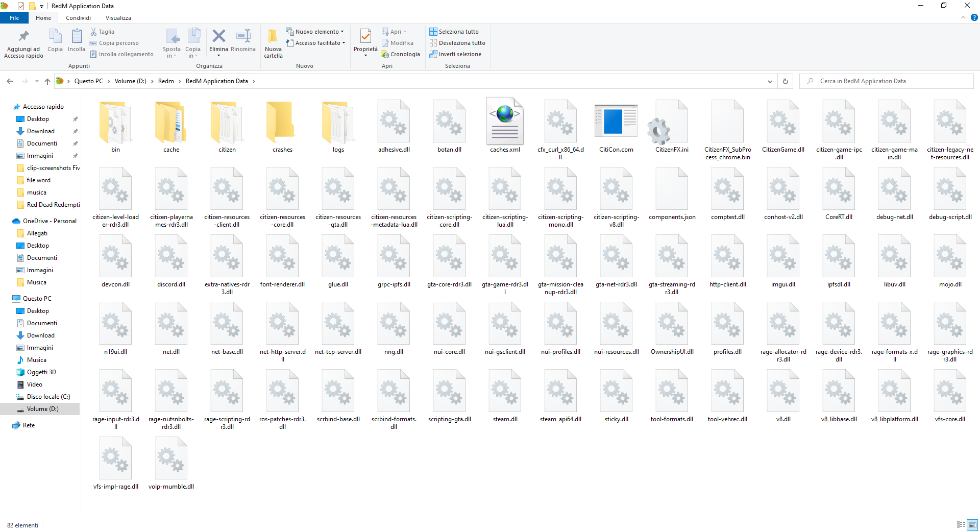Click the refresh button beside address bar
The height and width of the screenshot is (531, 980).
tap(785, 81)
